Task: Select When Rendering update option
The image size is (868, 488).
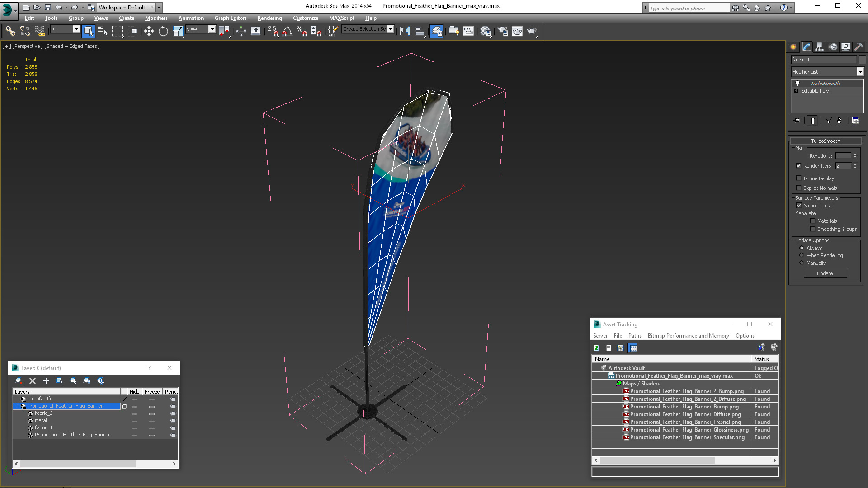Action: pyautogui.click(x=802, y=255)
